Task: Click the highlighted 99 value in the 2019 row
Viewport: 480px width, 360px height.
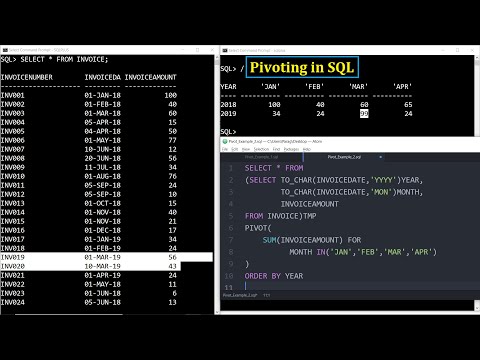Action: point(364,114)
